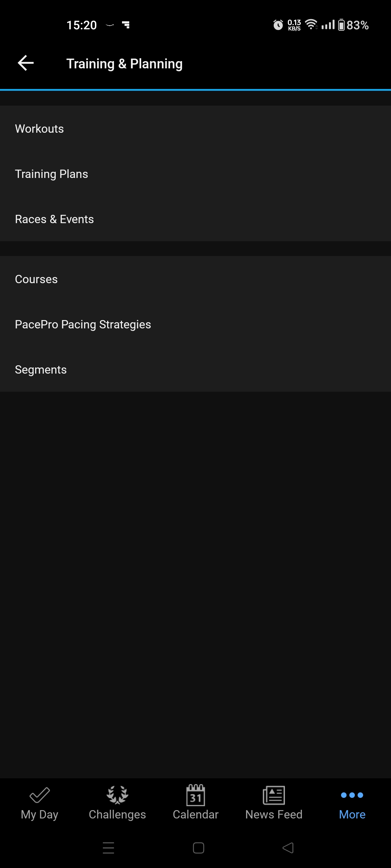Screen dimensions: 391x868
Task: Tap the back arrow icon
Action: click(x=26, y=63)
